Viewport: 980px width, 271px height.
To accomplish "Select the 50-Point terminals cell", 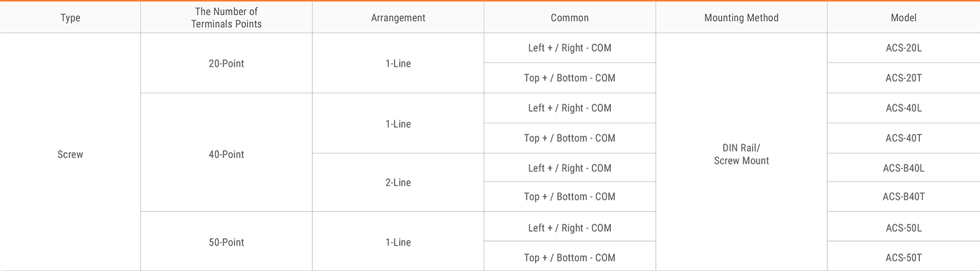I will coord(227,242).
